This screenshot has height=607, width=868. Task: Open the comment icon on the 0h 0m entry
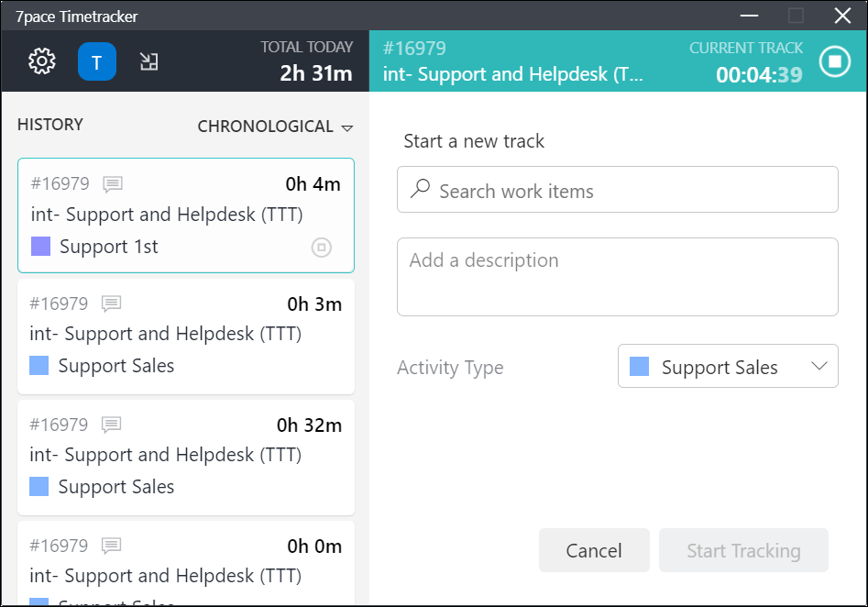[111, 546]
